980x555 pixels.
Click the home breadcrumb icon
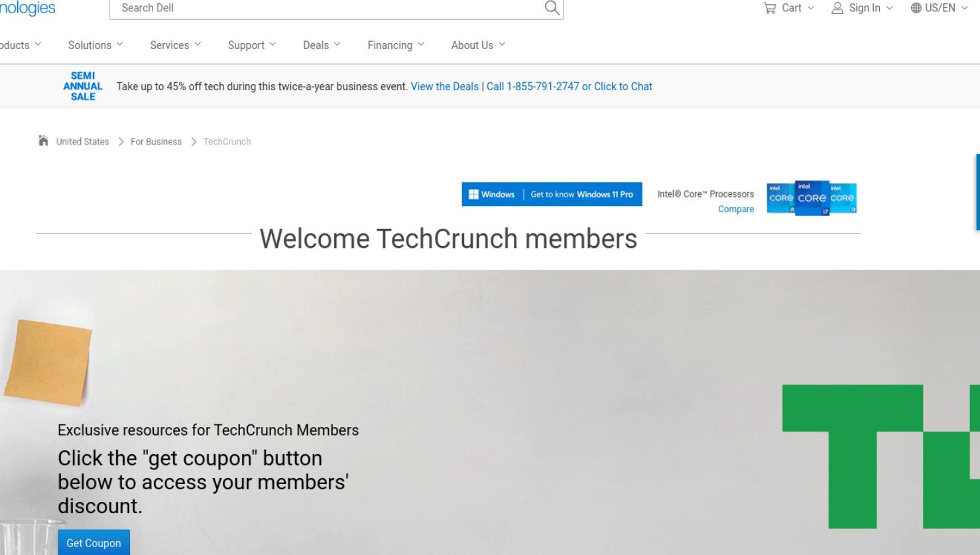tap(43, 141)
